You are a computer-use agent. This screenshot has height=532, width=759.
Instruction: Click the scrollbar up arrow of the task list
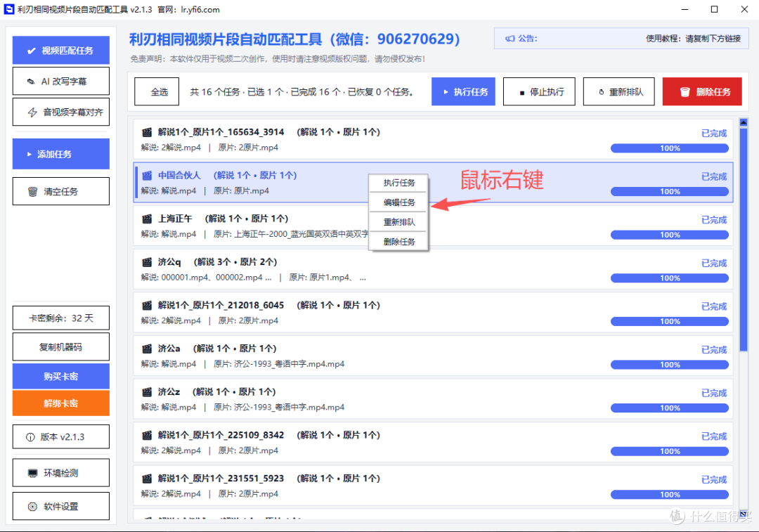(744, 122)
